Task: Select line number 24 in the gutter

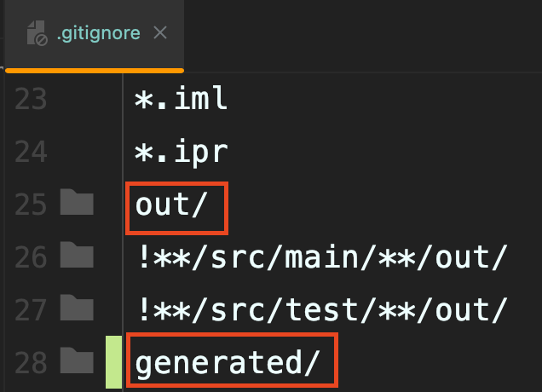Action: coord(32,152)
